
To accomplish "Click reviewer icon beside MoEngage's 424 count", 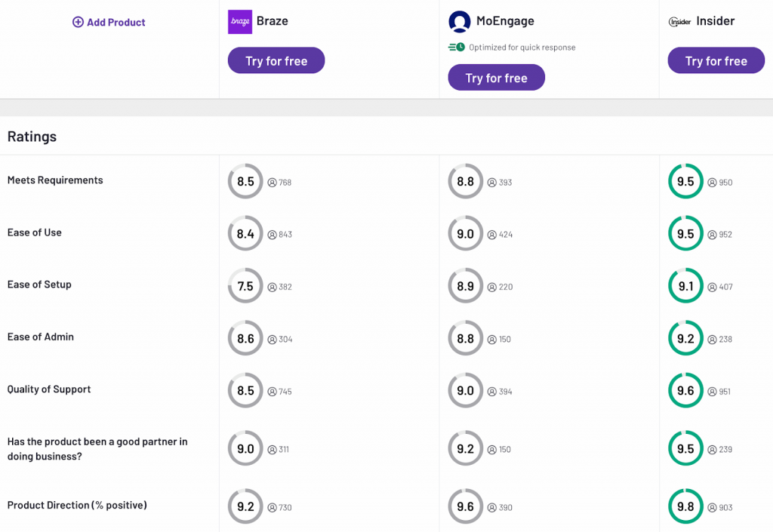I will (x=492, y=235).
